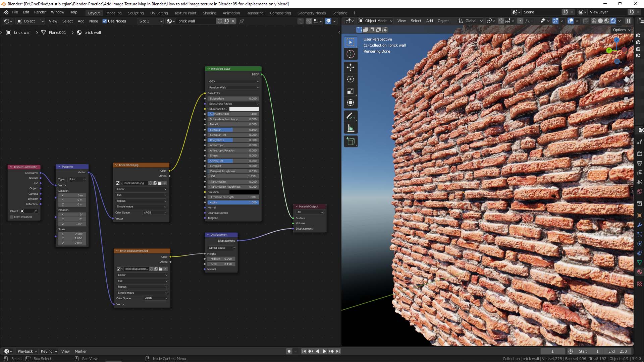Switch to Wireframe viewport shading

click(594, 21)
